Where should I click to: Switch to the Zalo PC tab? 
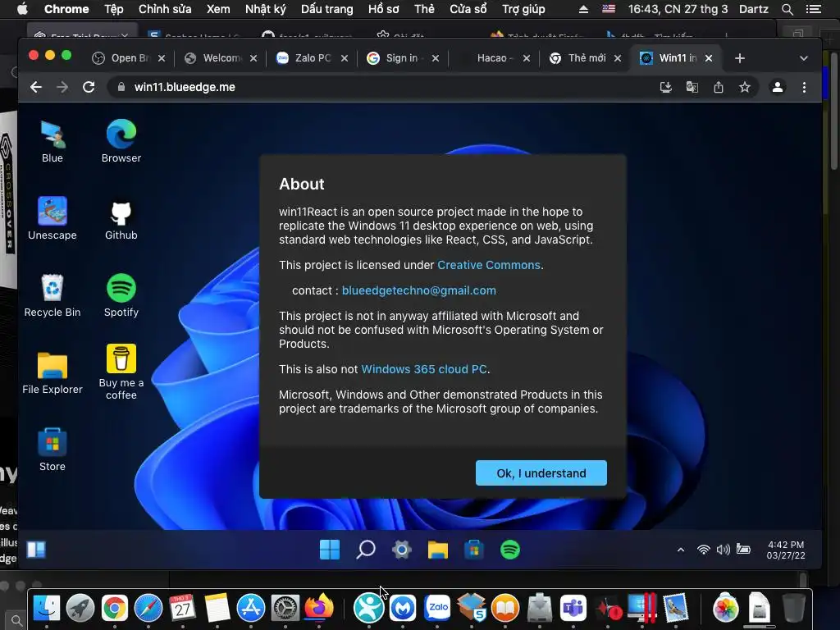313,58
